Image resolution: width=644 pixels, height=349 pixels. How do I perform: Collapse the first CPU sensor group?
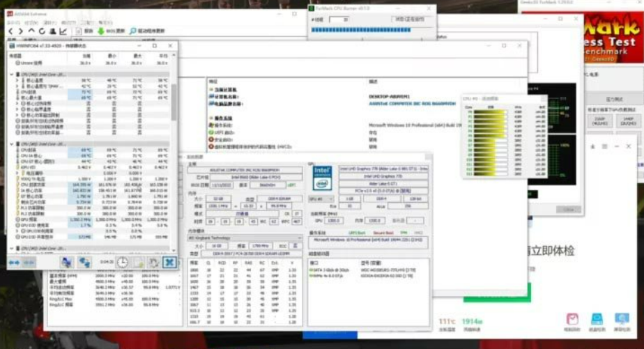click(x=12, y=75)
